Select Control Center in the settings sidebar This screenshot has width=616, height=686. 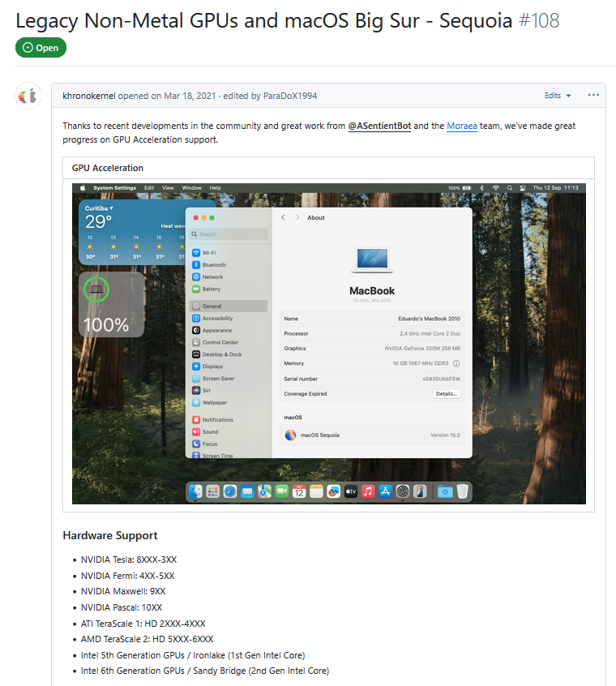click(x=229, y=342)
